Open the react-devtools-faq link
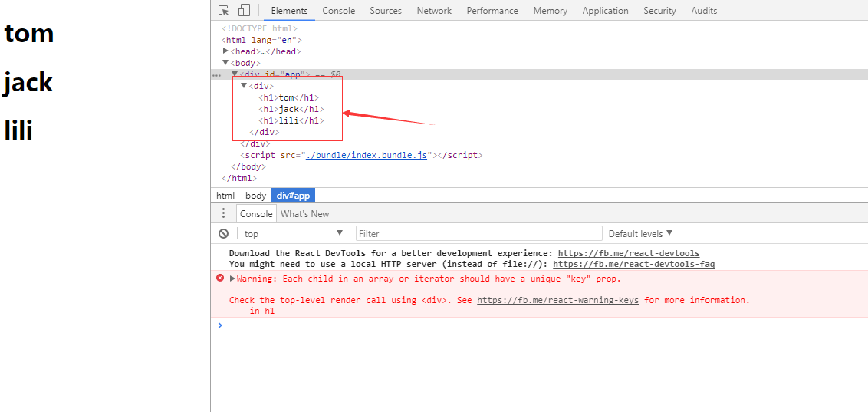Image resolution: width=868 pixels, height=412 pixels. coord(634,264)
